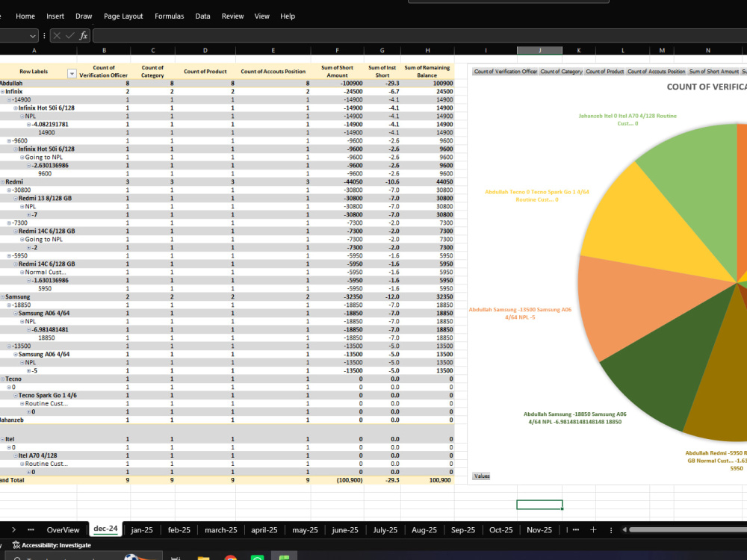
Task: Open the View ribbon tab
Action: [261, 16]
